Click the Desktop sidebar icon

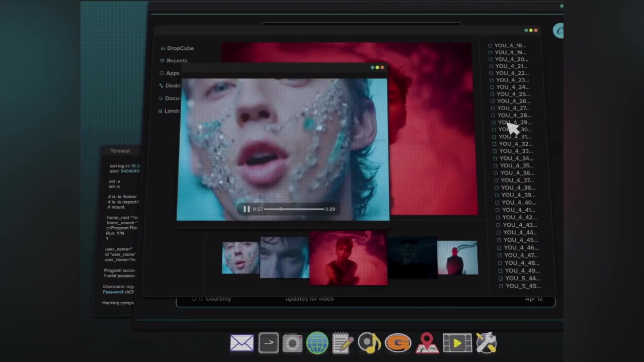(x=161, y=85)
